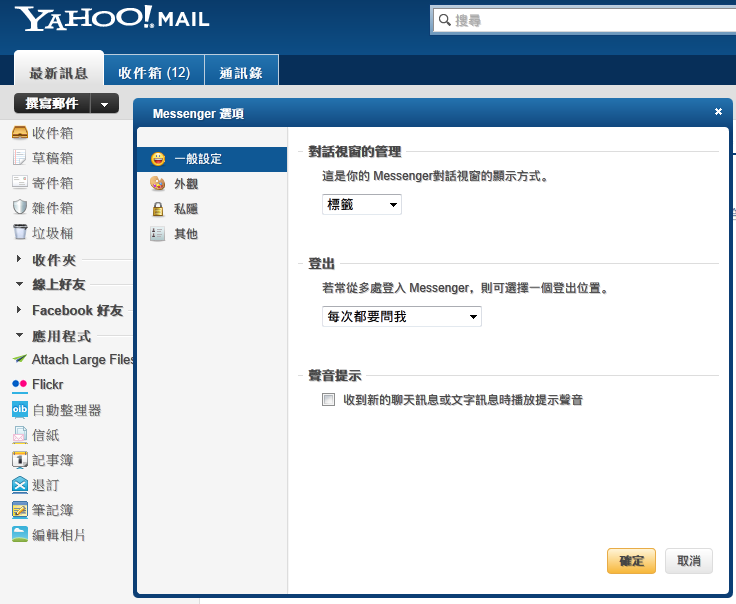The height and width of the screenshot is (604, 736).
Task: Select 外觀 in options menu
Action: click(212, 184)
